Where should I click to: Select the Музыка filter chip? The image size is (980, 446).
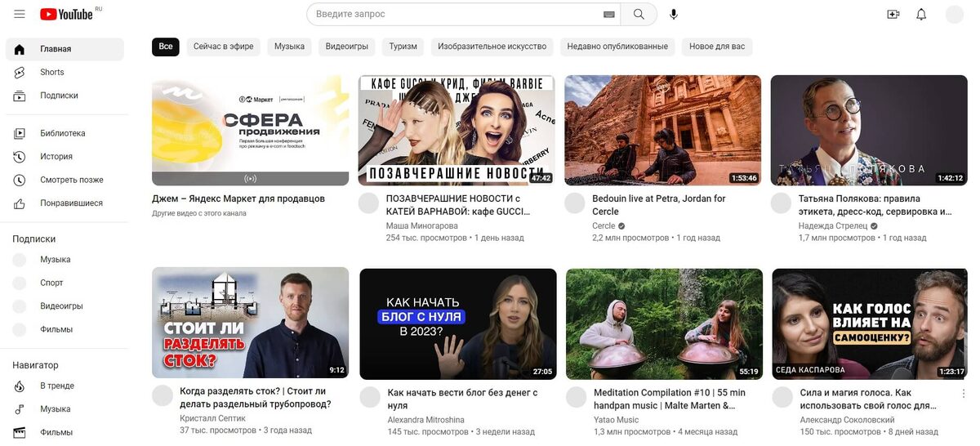tap(289, 47)
